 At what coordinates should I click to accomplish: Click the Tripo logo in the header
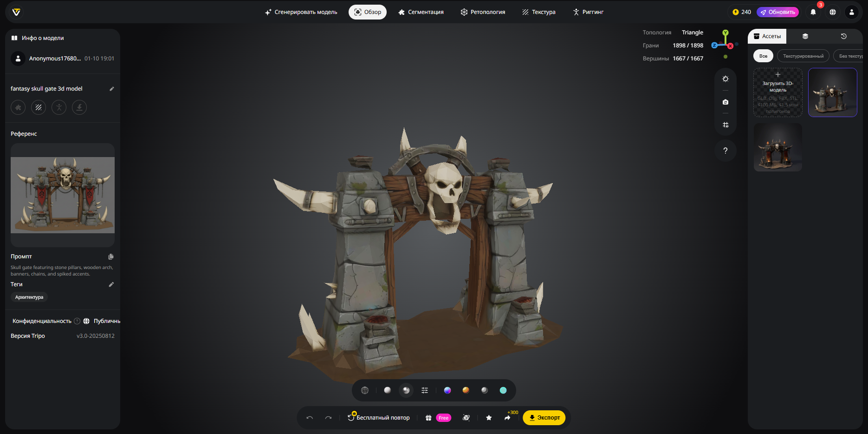point(16,12)
